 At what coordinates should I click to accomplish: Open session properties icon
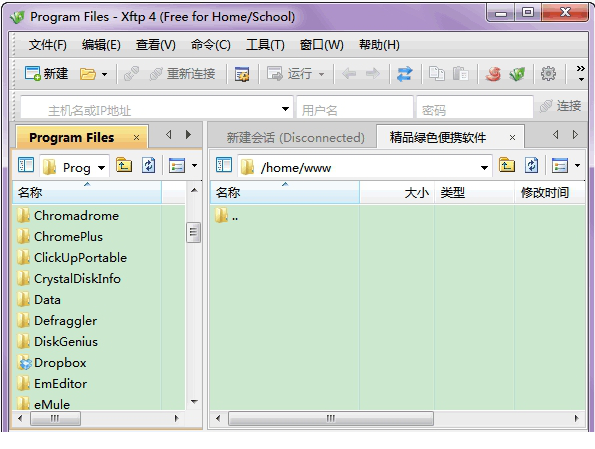click(242, 74)
